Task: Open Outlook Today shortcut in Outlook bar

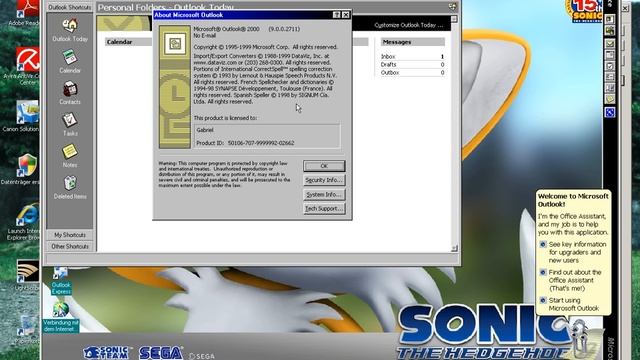Action: [70, 30]
